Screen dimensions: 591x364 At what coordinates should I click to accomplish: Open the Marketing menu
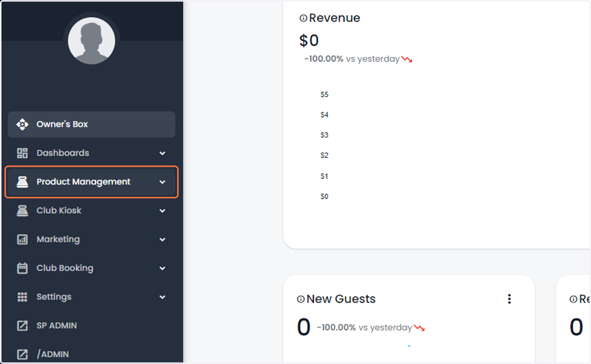(x=92, y=240)
